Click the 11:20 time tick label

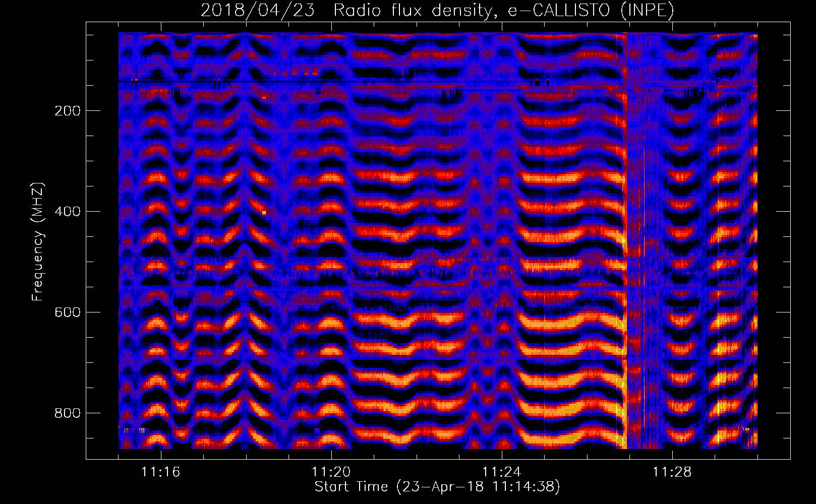pyautogui.click(x=331, y=472)
